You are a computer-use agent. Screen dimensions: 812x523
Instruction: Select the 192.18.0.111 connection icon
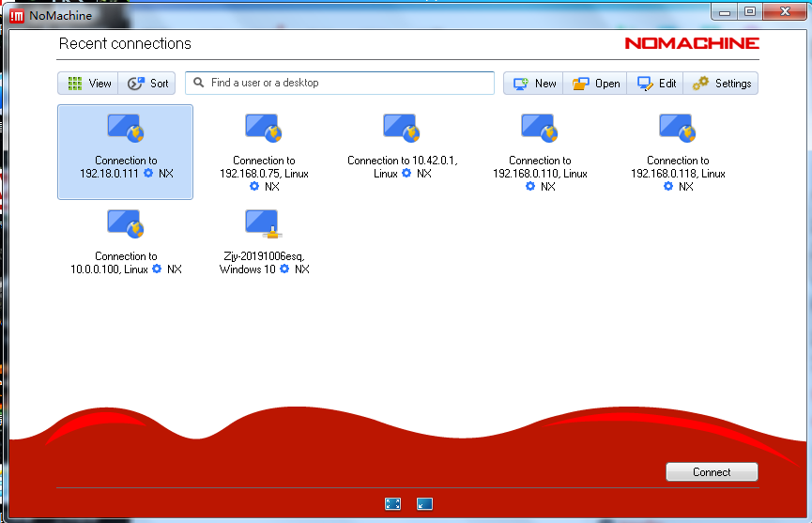point(126,128)
